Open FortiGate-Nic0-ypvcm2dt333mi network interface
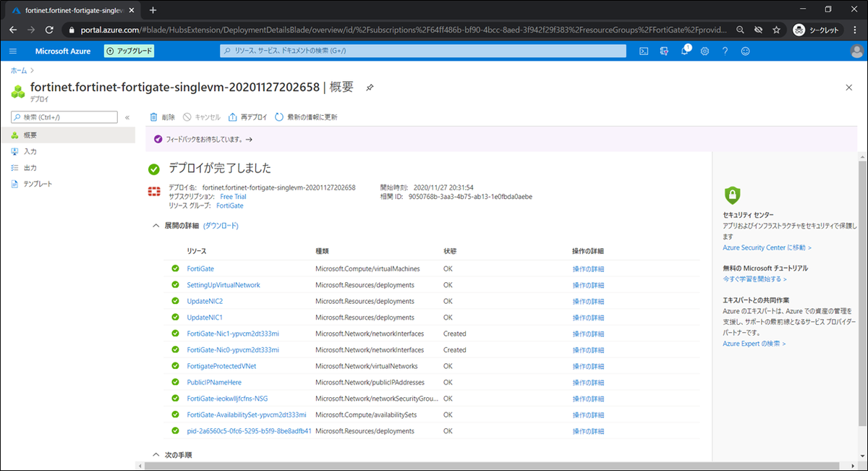The image size is (868, 471). [233, 349]
